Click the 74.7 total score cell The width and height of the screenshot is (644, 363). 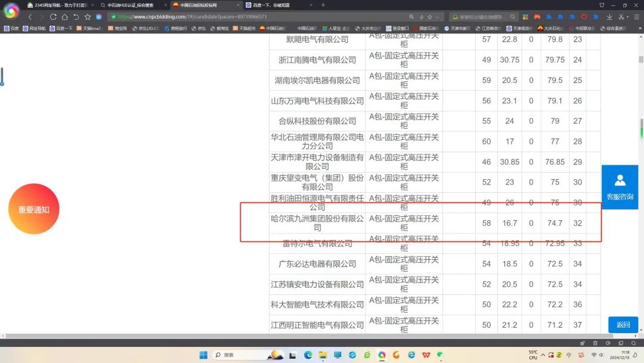click(x=555, y=223)
